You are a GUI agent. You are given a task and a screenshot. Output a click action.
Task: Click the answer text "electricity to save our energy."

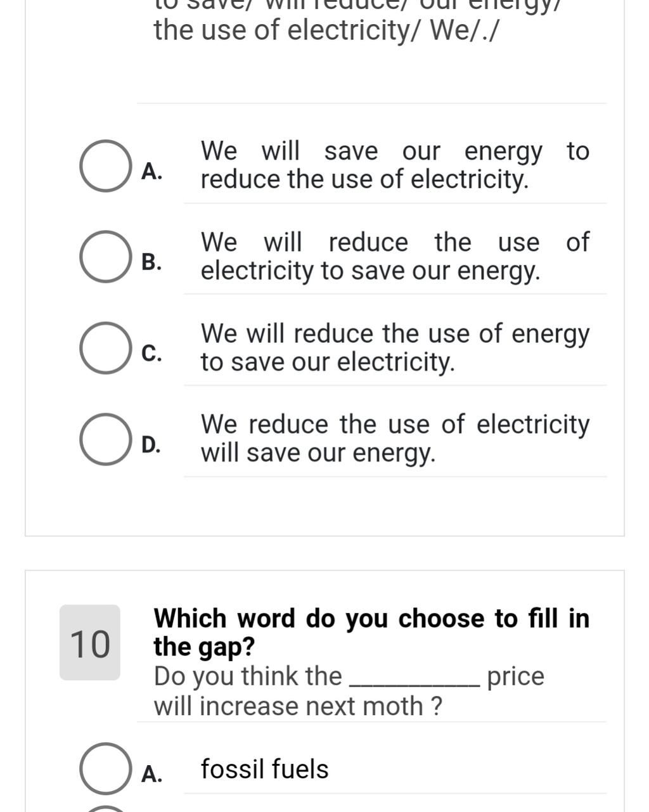370,271
